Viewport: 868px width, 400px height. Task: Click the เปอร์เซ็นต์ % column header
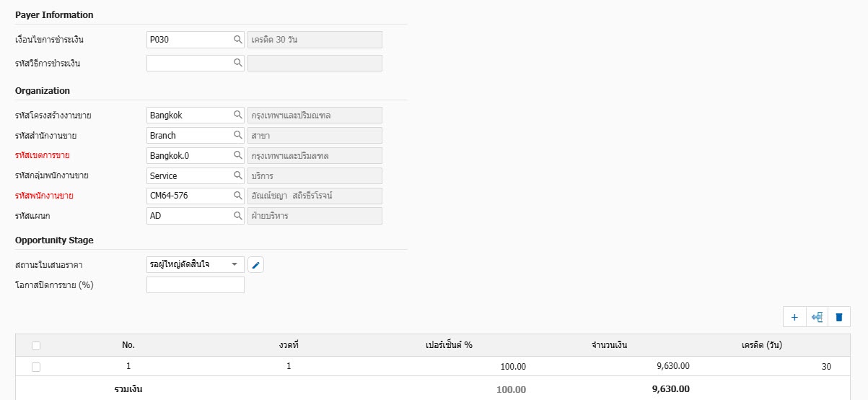(x=448, y=345)
